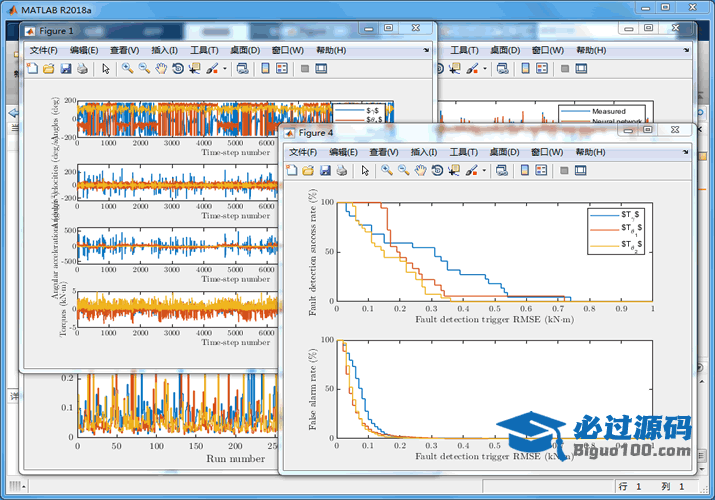Print figure icon in Figure 1 toolbar

coord(83,69)
